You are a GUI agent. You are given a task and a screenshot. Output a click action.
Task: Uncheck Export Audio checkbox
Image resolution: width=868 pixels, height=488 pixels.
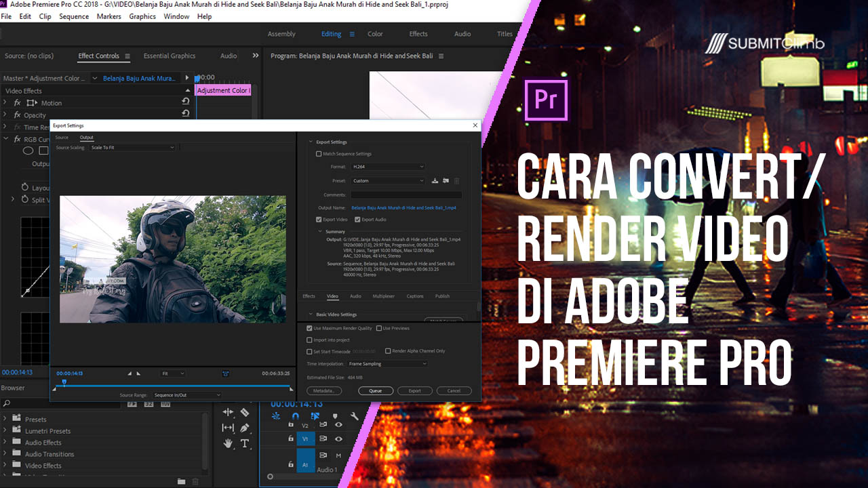357,220
